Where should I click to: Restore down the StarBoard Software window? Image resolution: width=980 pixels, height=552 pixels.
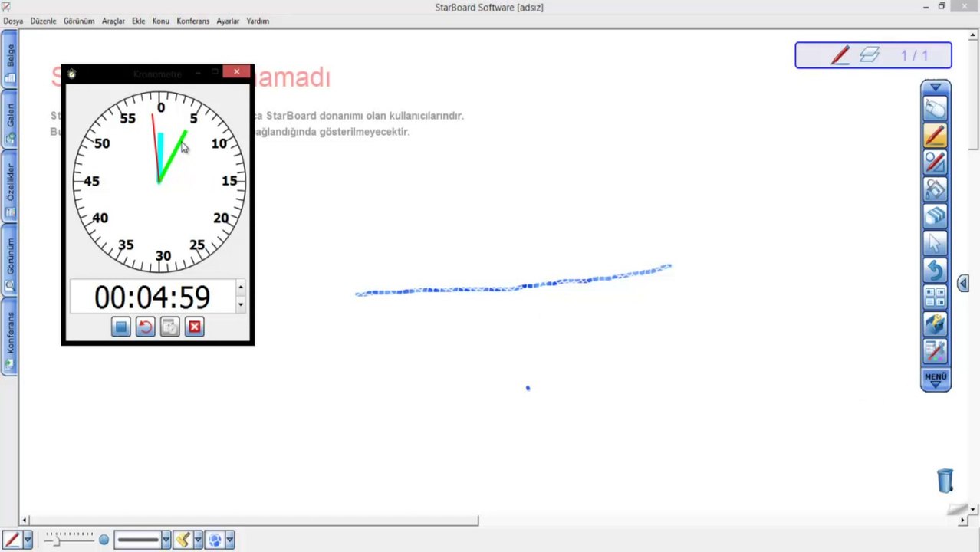pos(942,7)
